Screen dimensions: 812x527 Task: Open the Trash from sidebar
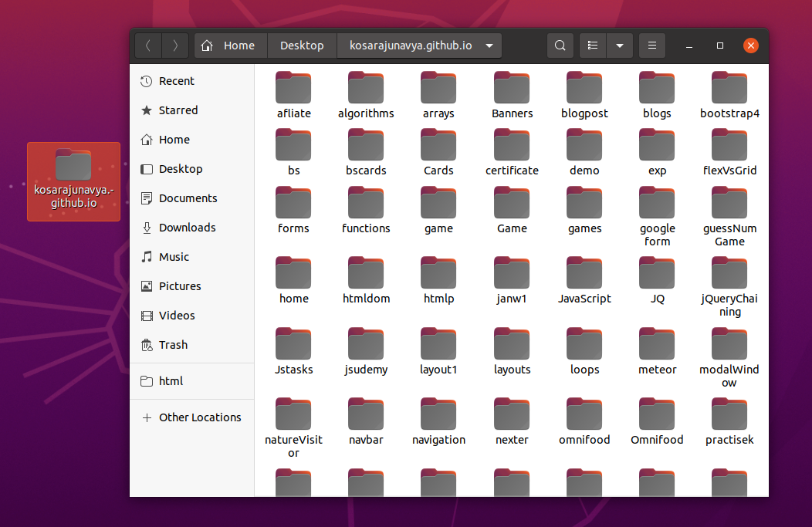pyautogui.click(x=173, y=345)
